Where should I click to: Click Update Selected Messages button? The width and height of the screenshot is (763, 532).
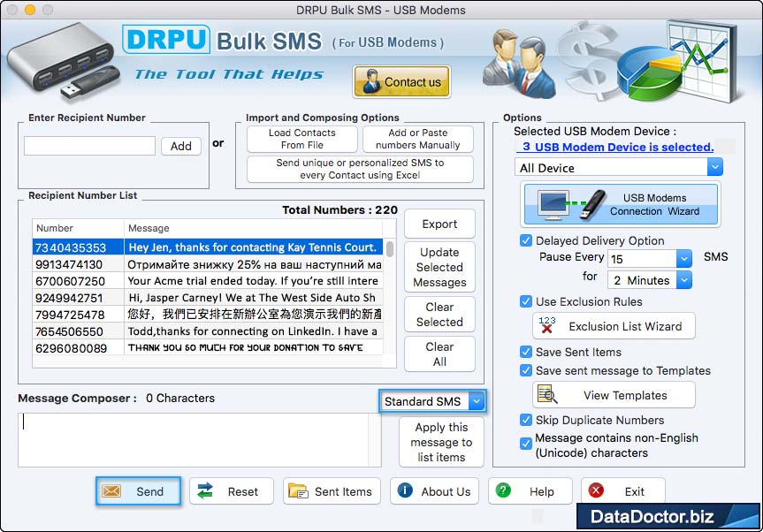439,267
